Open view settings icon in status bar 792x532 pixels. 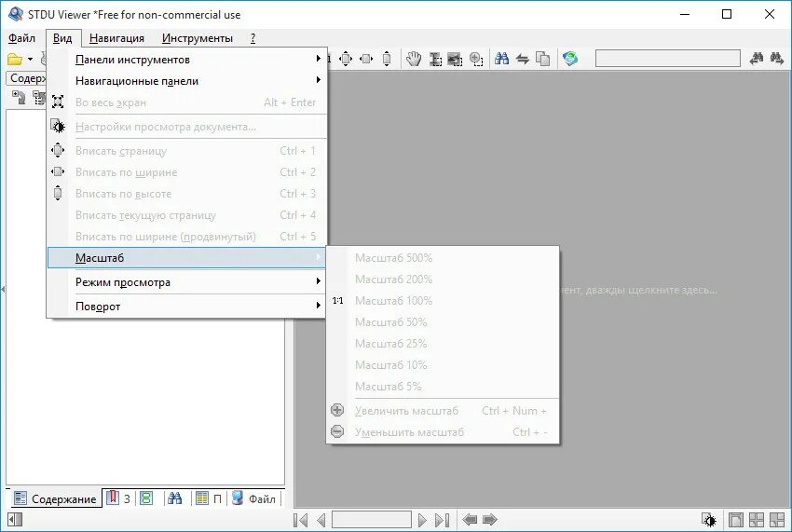click(x=709, y=520)
